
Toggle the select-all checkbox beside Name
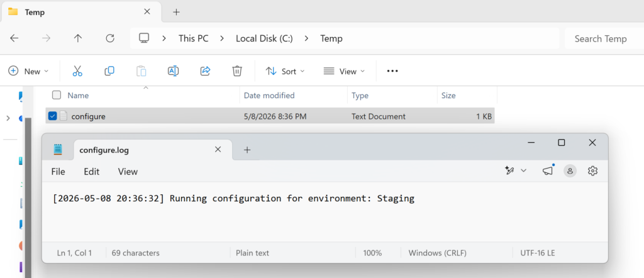pyautogui.click(x=57, y=95)
